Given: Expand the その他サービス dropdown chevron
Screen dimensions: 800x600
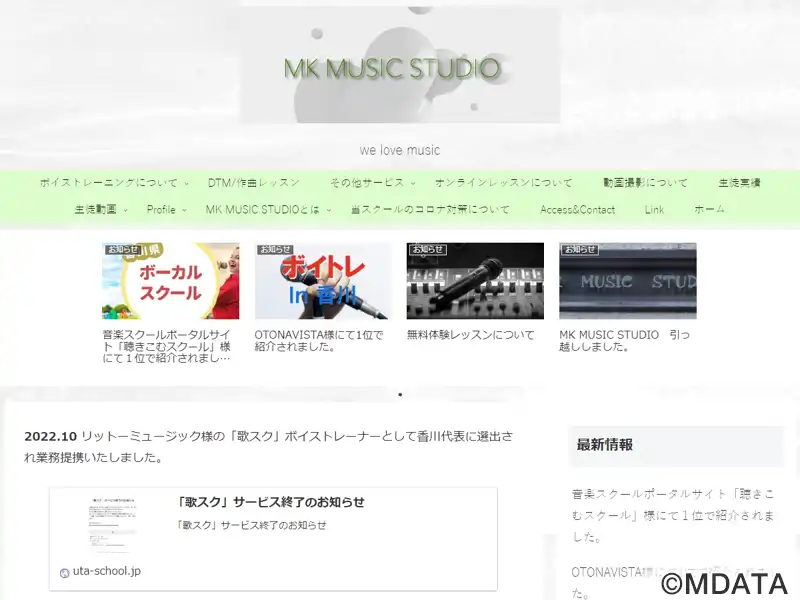Looking at the screenshot, I should click(413, 183).
